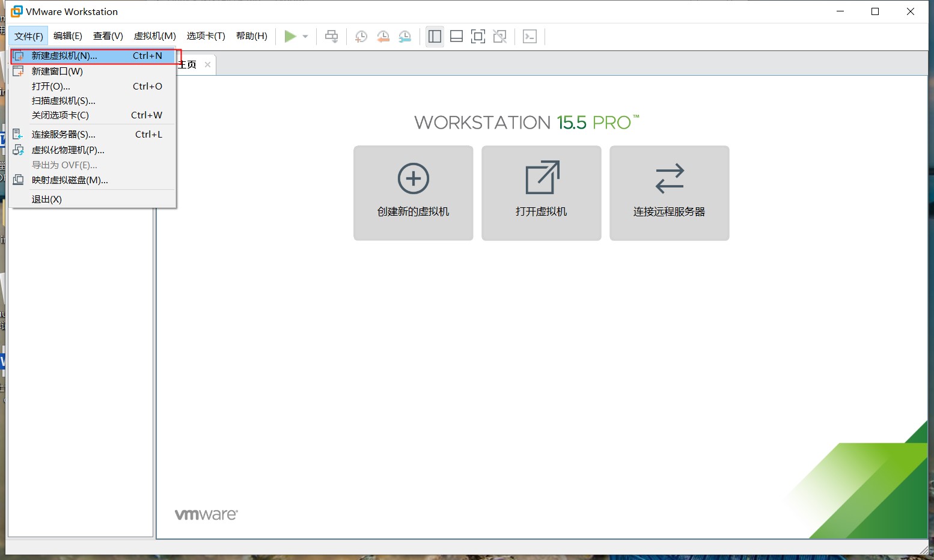Toggle the thumbnail bar view icon
The width and height of the screenshot is (934, 560).
tap(456, 36)
